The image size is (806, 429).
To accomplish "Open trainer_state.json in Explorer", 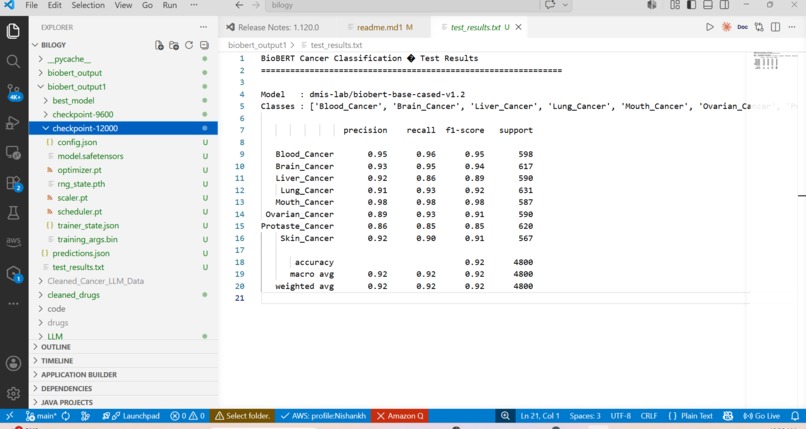I will click(x=88, y=226).
